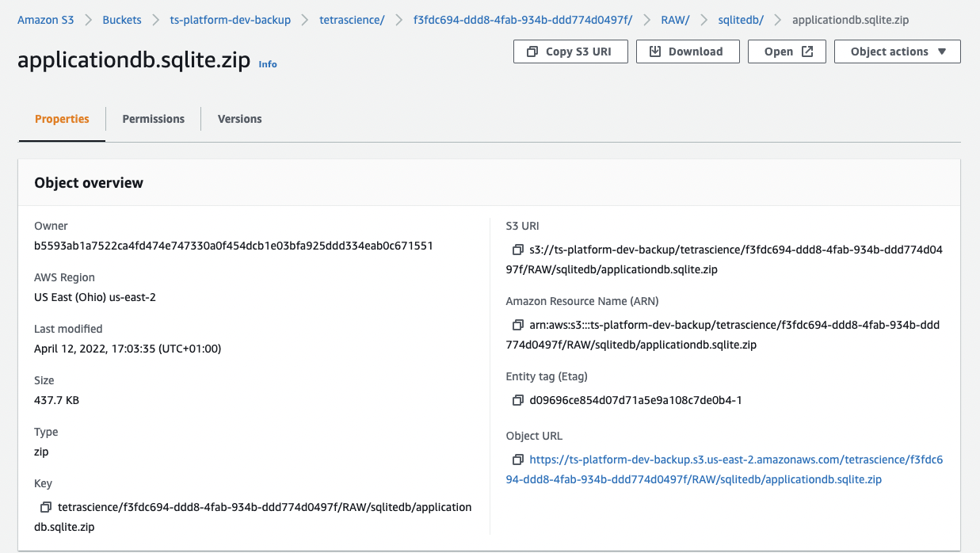Image resolution: width=980 pixels, height=553 pixels.
Task: Switch to the Versions tab
Action: pos(239,119)
